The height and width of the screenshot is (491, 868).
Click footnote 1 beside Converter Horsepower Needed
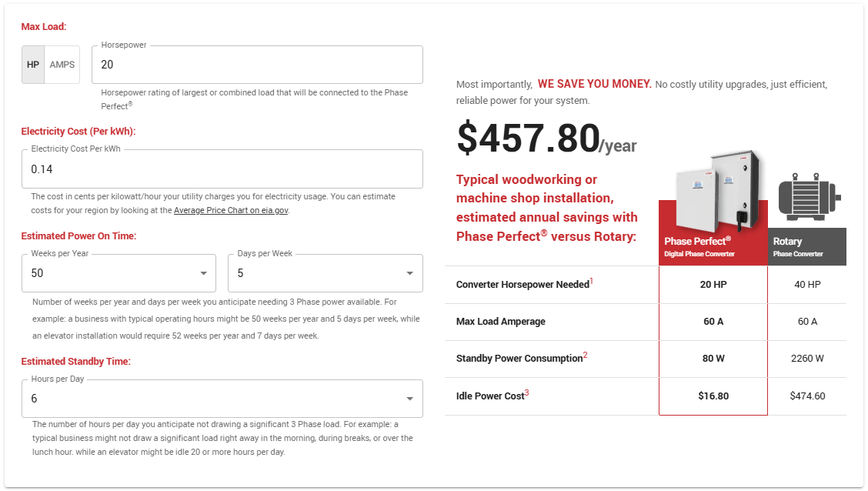click(x=592, y=282)
